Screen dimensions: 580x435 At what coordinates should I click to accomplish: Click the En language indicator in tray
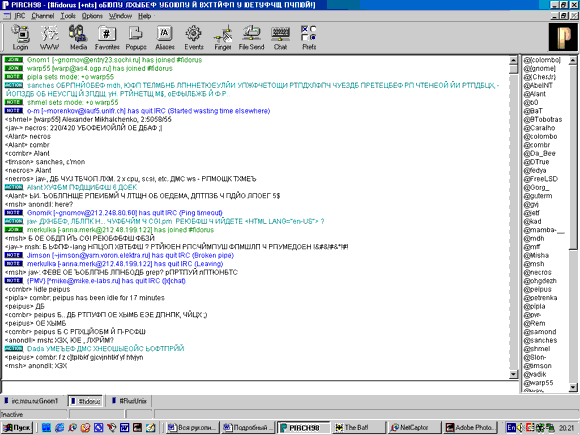point(511,428)
